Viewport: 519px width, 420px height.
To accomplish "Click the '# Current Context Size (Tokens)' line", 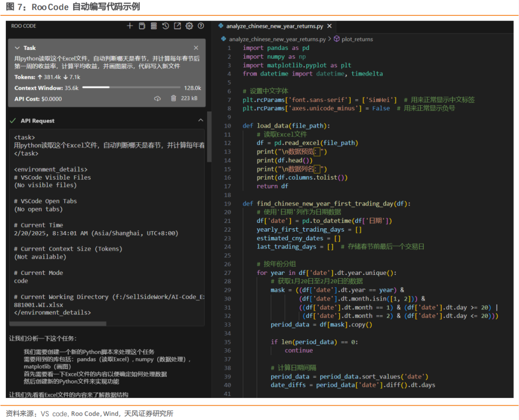I will [68, 249].
